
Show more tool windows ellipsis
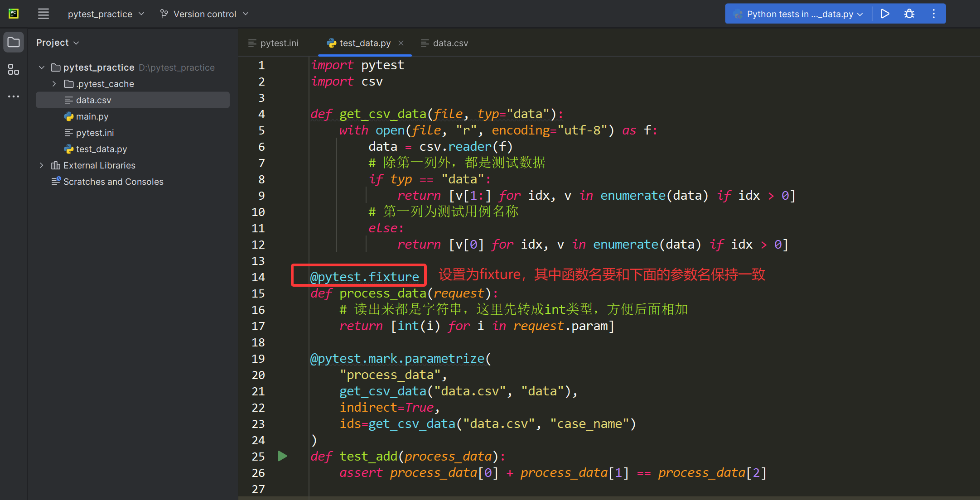click(x=14, y=96)
